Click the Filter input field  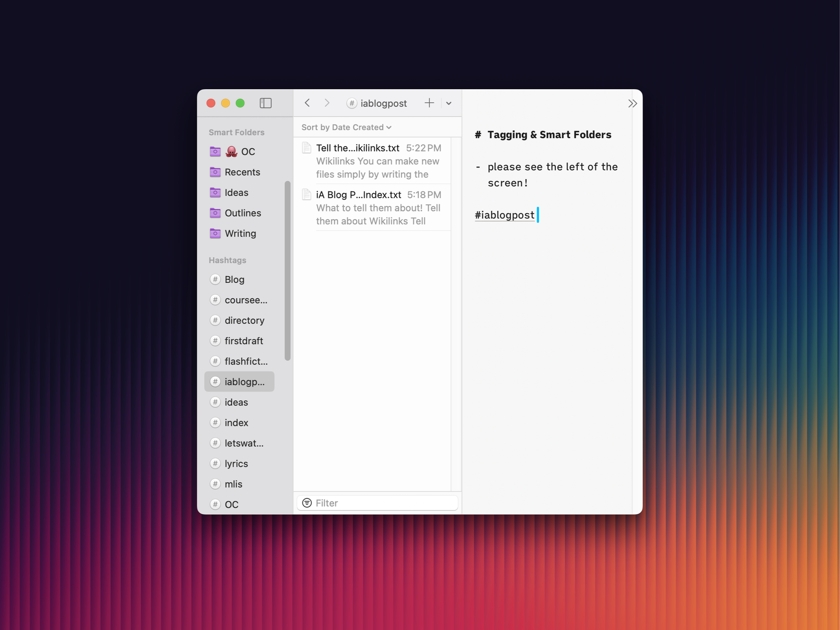(x=383, y=503)
